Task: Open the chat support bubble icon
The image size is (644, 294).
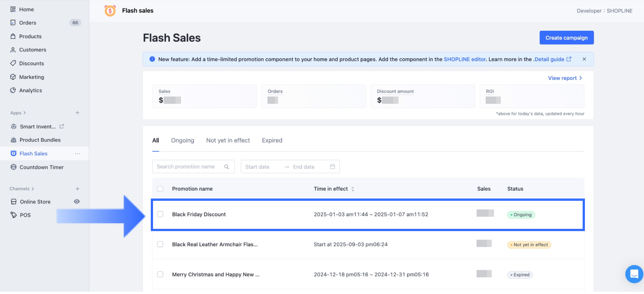Action: 634,273
